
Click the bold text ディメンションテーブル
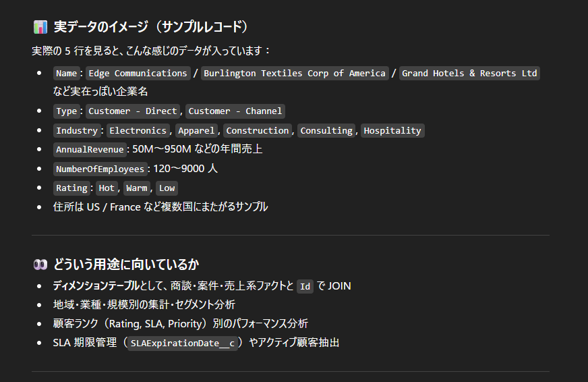pyautogui.click(x=96, y=285)
